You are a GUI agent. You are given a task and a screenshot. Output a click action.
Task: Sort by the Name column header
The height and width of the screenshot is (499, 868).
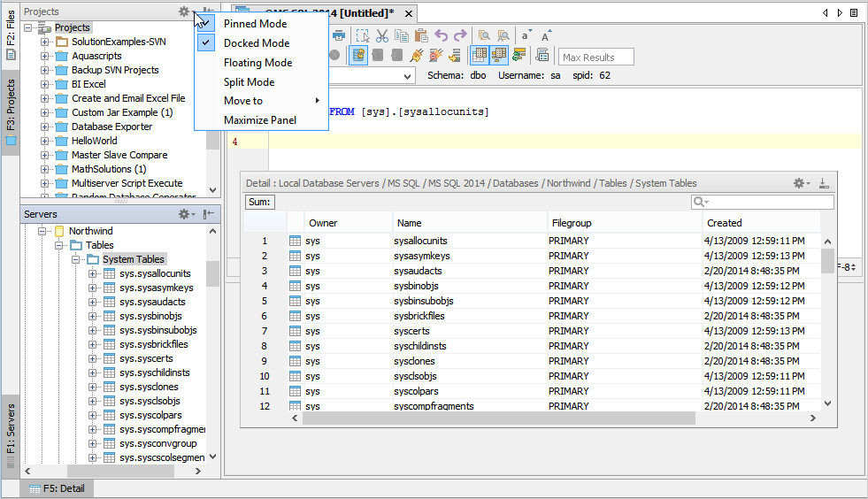pyautogui.click(x=470, y=223)
